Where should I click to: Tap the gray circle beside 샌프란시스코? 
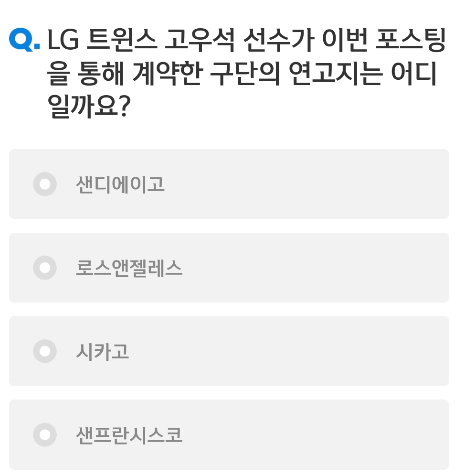click(x=45, y=435)
